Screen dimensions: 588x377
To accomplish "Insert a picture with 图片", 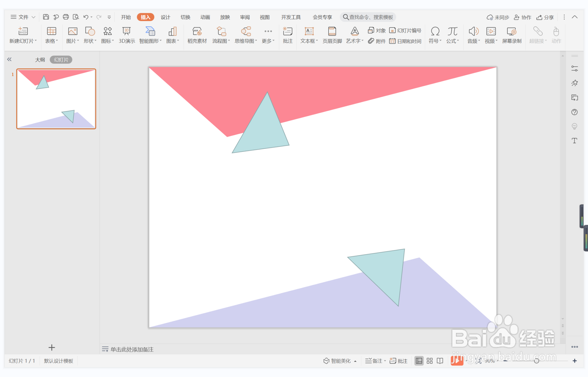I will click(72, 35).
